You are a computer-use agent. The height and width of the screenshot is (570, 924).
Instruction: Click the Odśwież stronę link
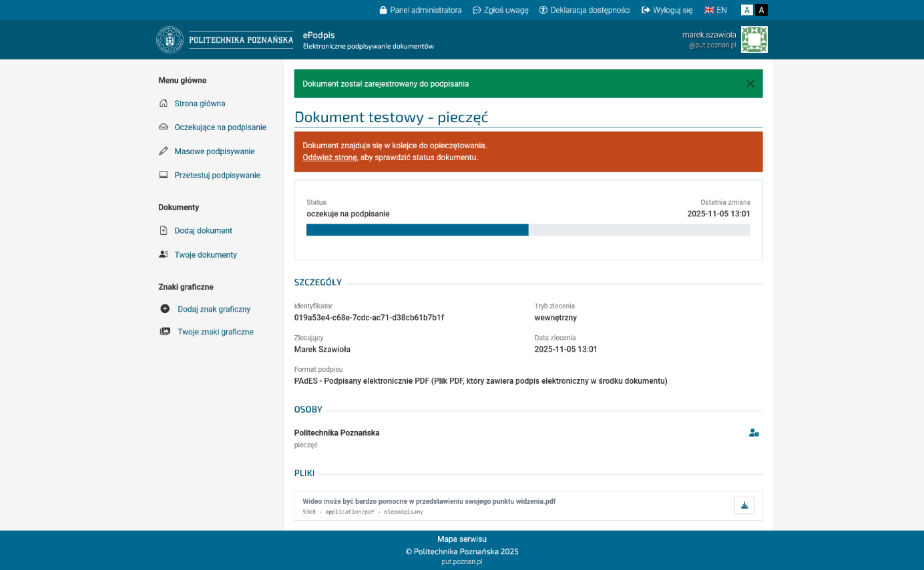coord(330,158)
